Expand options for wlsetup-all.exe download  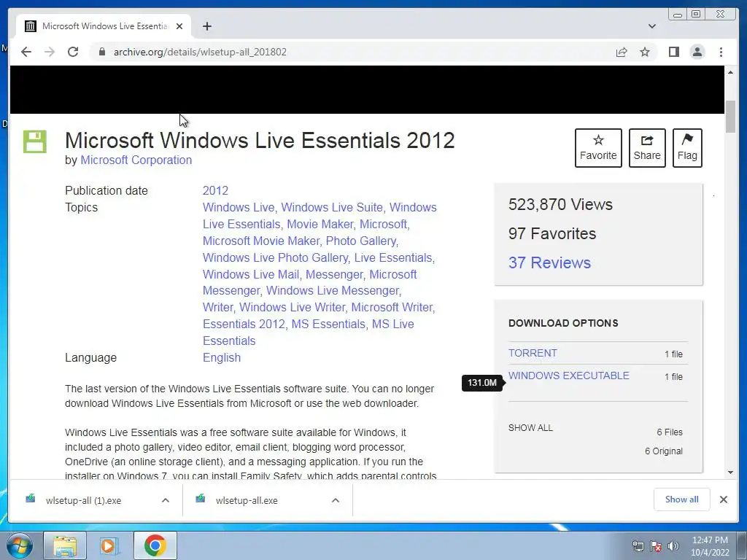(x=336, y=500)
